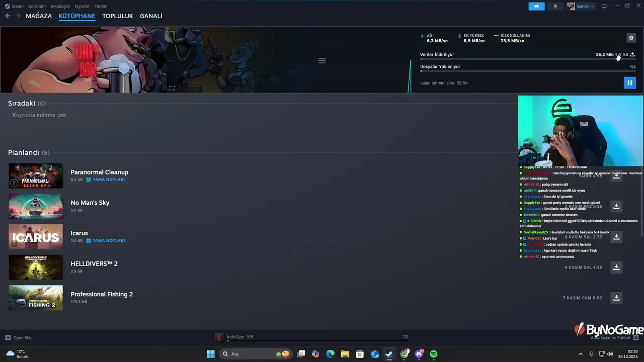Open the Oyunlar menu
Viewport: 644px width, 362px height.
click(x=82, y=6)
